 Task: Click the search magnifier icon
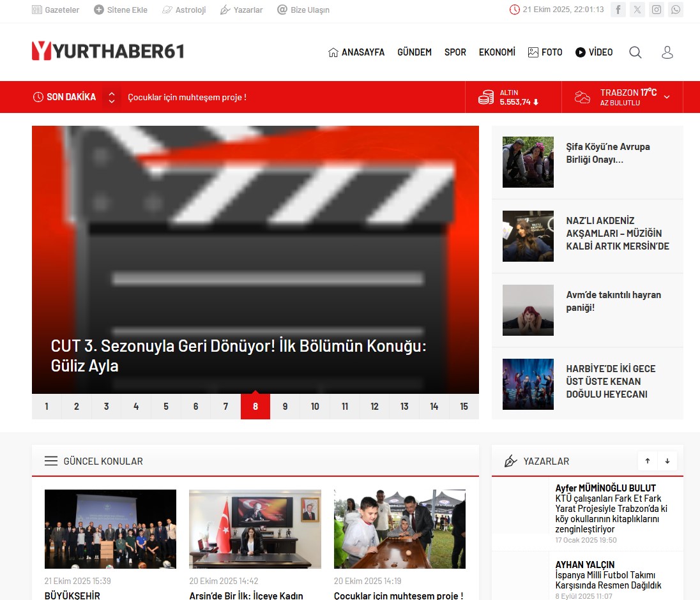coord(635,52)
